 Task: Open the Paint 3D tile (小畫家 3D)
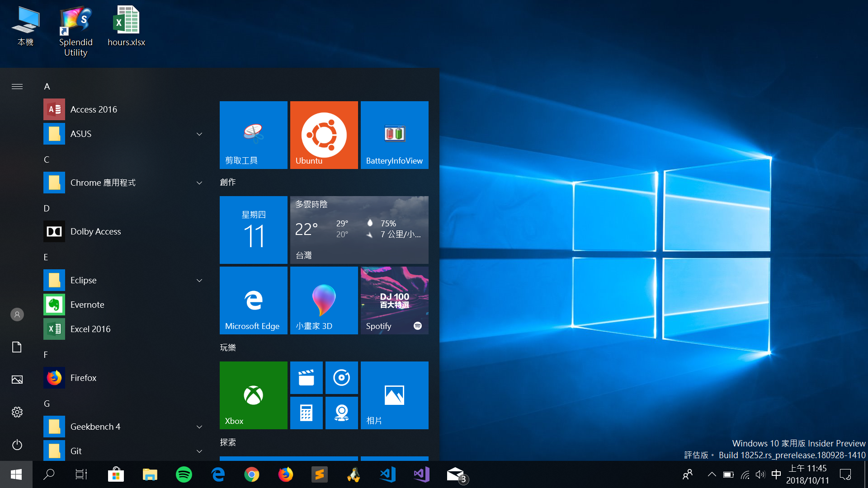pos(324,300)
